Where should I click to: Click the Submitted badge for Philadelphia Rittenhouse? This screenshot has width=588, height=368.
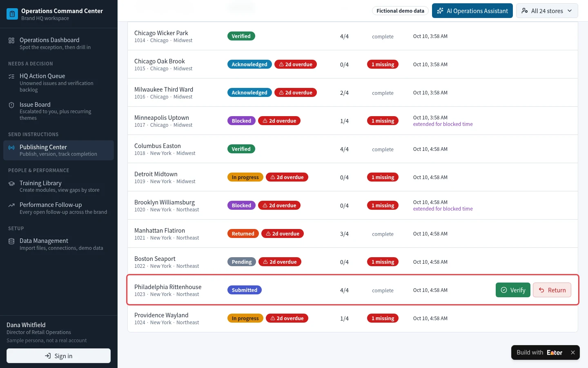click(x=244, y=290)
